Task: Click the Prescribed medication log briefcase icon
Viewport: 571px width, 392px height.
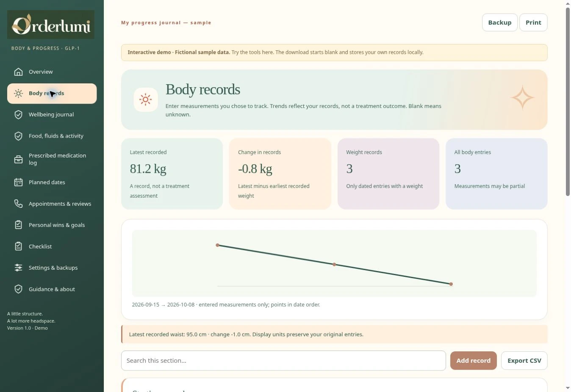Action: click(x=18, y=159)
